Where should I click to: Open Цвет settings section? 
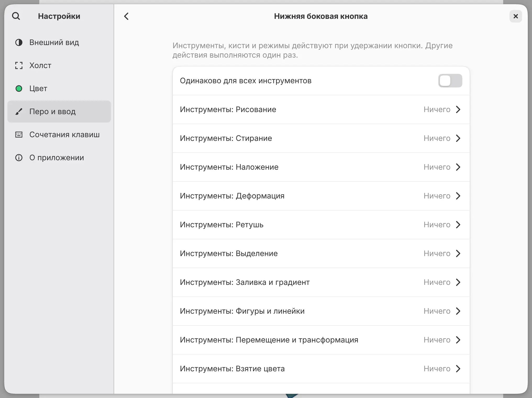coord(59,89)
